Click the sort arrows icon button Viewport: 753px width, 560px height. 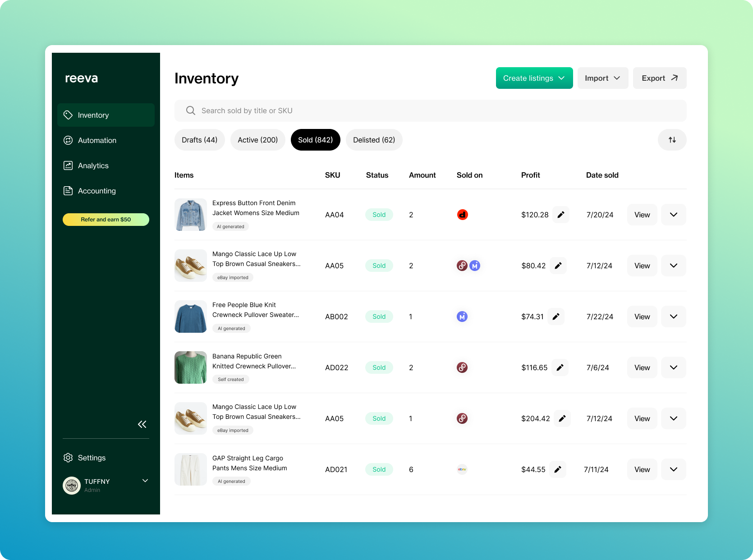coord(672,140)
